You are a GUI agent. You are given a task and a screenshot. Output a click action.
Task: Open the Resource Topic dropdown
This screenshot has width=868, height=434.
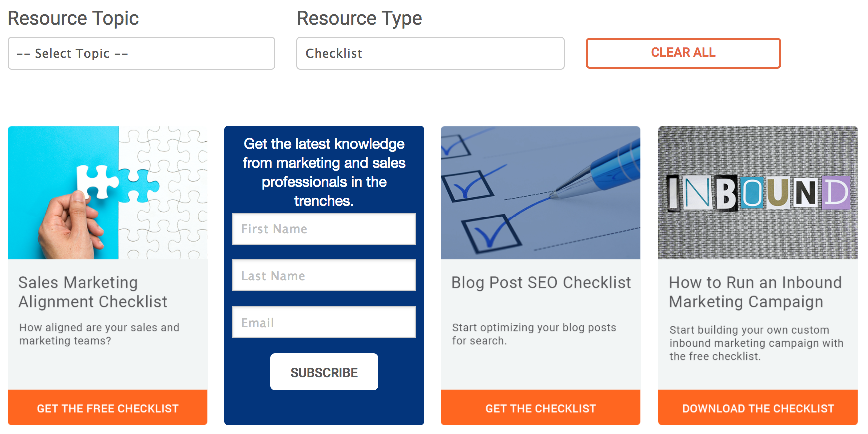click(141, 53)
